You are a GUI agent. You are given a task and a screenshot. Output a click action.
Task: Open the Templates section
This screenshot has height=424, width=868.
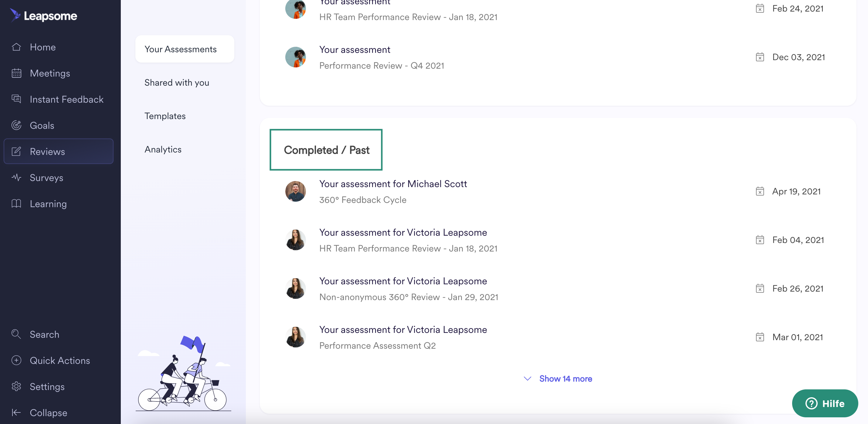click(165, 116)
